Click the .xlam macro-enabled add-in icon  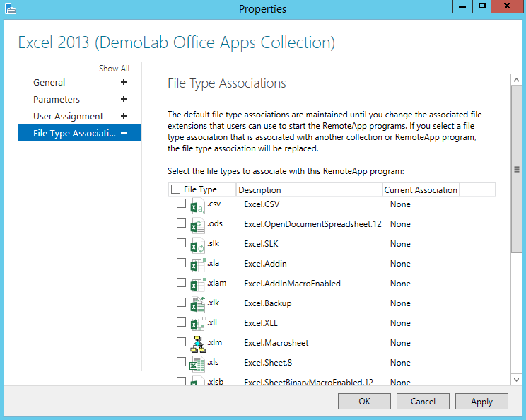pyautogui.click(x=197, y=284)
